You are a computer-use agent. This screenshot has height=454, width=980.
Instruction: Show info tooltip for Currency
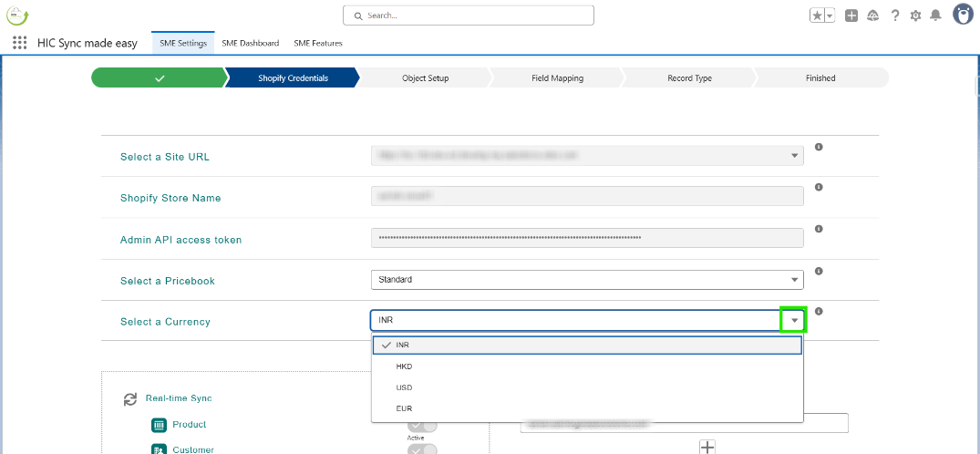819,312
